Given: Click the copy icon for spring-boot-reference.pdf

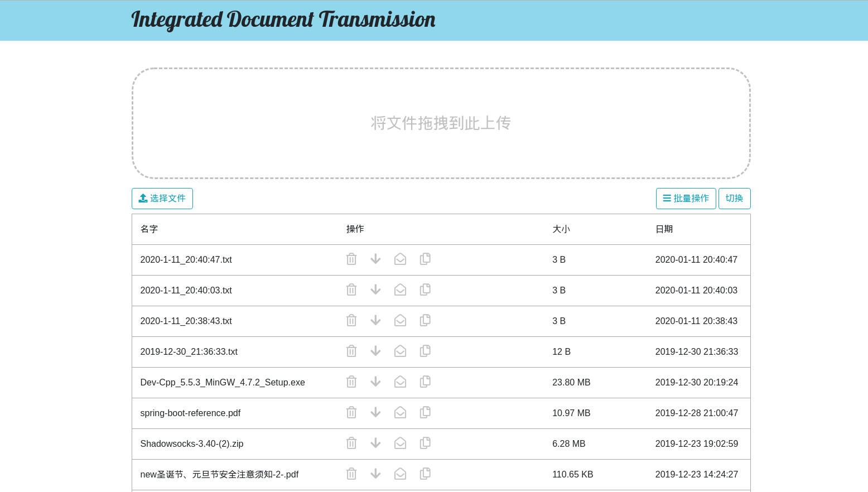Looking at the screenshot, I should (425, 412).
